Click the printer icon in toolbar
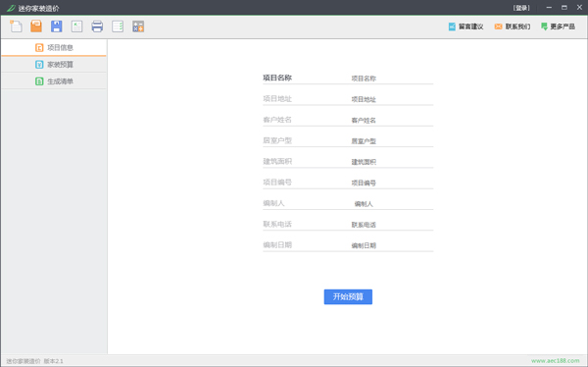 97,26
